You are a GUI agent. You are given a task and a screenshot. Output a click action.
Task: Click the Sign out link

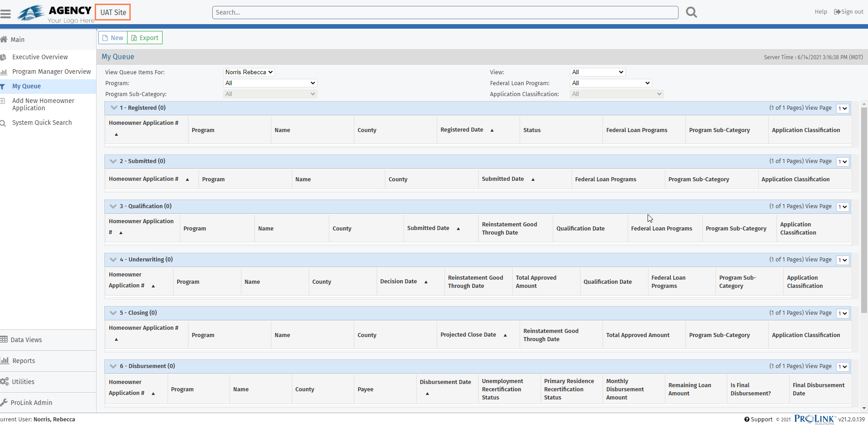pyautogui.click(x=848, y=12)
